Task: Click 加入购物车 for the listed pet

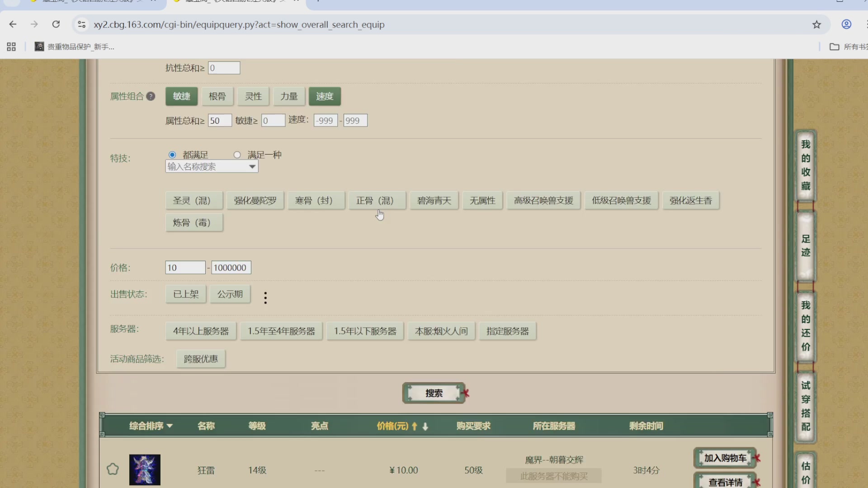Action: pyautogui.click(x=724, y=458)
